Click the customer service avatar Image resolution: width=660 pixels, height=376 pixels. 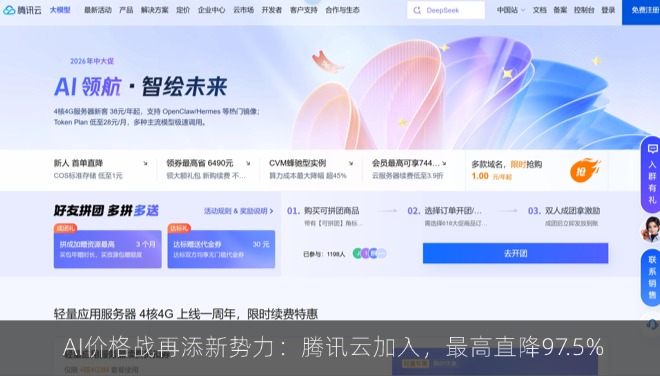651,230
